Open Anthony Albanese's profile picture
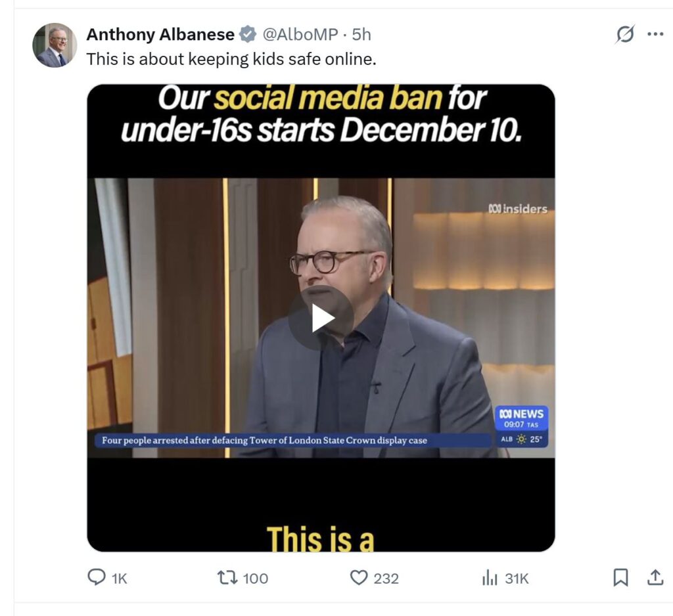673x616 pixels. coord(55,45)
